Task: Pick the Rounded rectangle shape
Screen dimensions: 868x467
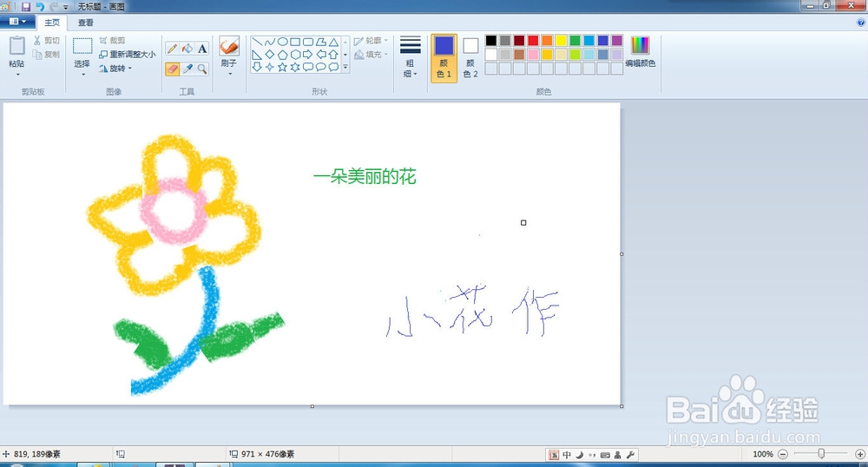Action: (x=308, y=42)
